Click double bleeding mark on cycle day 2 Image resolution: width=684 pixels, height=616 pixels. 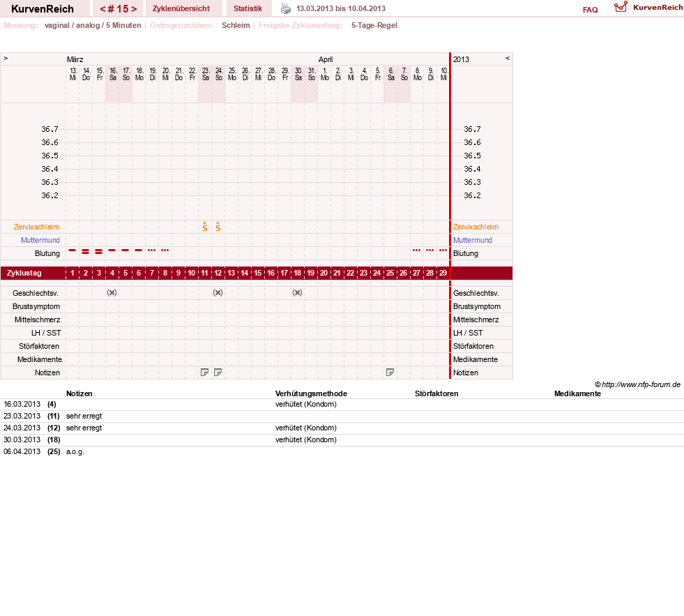pyautogui.click(x=86, y=251)
